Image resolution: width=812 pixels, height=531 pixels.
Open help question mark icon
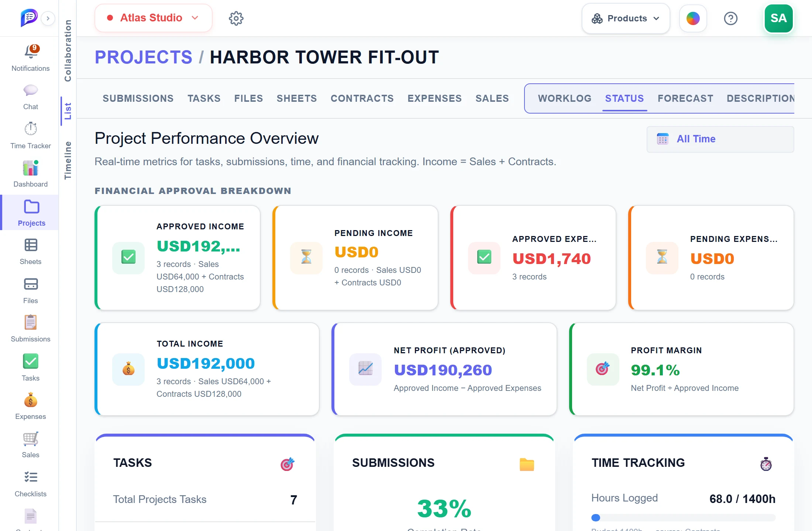coord(731,18)
